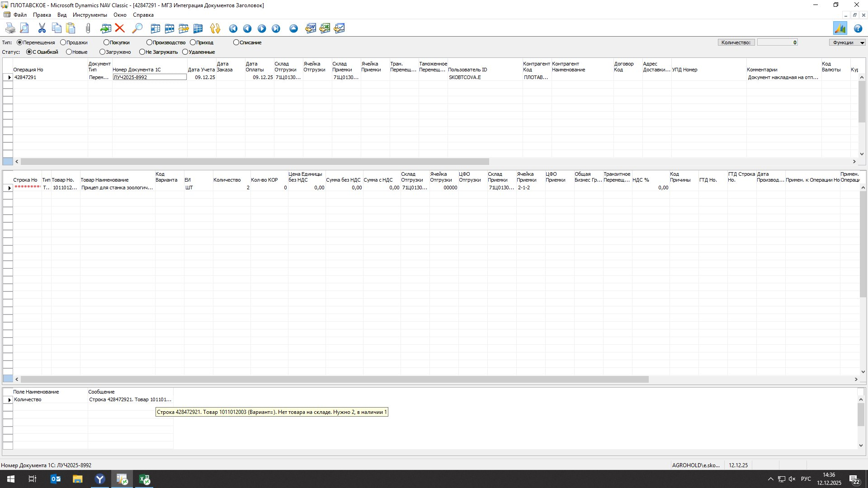Viewport: 868px width, 488px height.
Task: Select the Продажи type radio button
Action: [63, 42]
